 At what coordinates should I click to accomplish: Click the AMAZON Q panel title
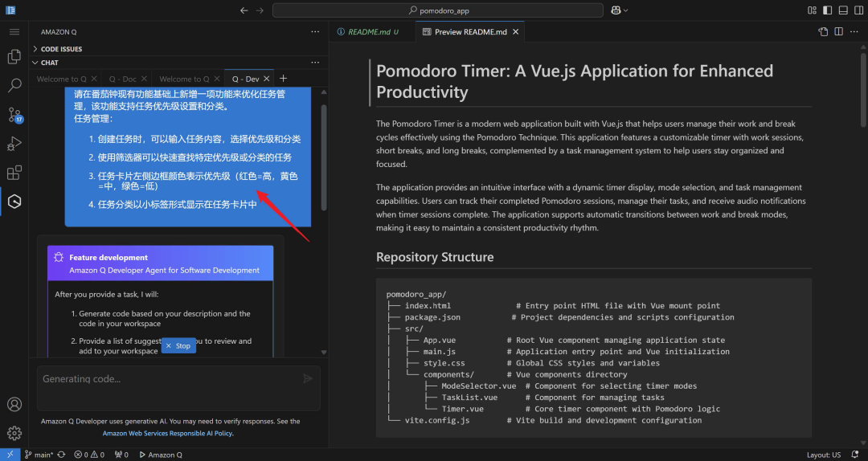pos(59,32)
